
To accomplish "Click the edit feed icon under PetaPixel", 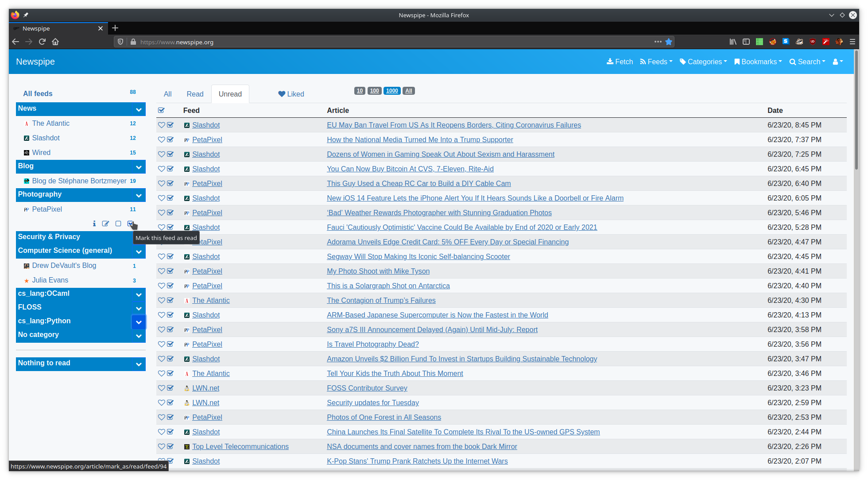I will [x=105, y=224].
